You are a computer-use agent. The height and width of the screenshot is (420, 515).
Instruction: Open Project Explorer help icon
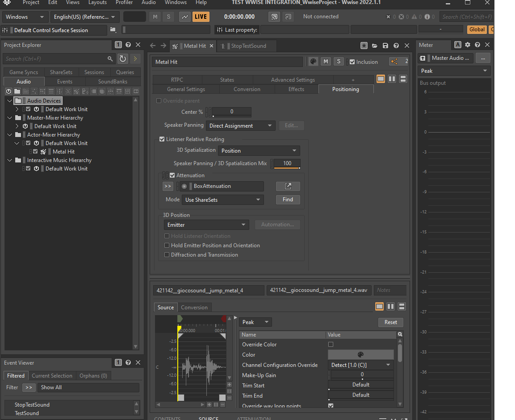128,45
